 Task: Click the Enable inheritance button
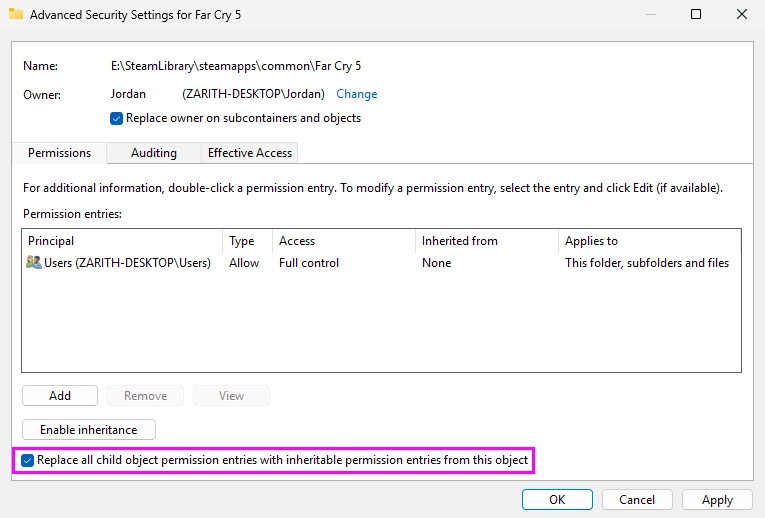(x=89, y=430)
